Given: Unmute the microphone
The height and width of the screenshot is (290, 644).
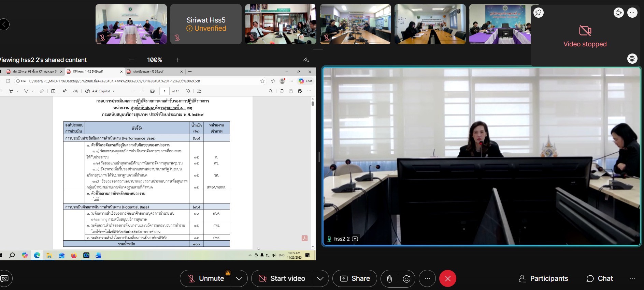Looking at the screenshot, I should [x=205, y=279].
